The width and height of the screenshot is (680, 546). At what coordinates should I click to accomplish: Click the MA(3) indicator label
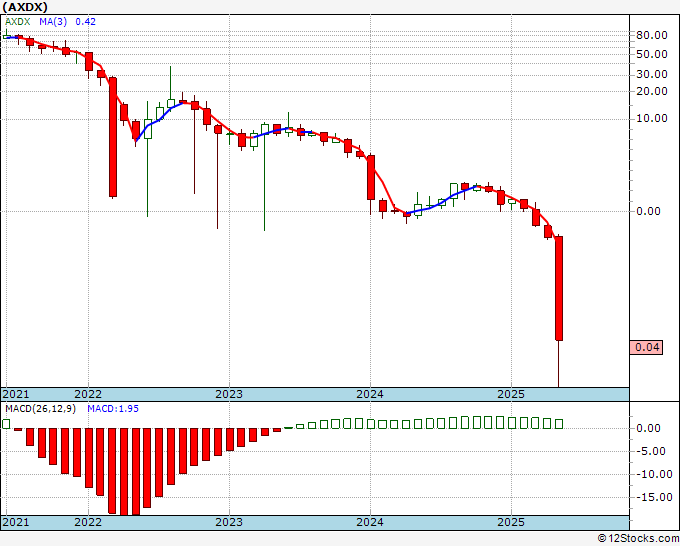click(x=53, y=21)
